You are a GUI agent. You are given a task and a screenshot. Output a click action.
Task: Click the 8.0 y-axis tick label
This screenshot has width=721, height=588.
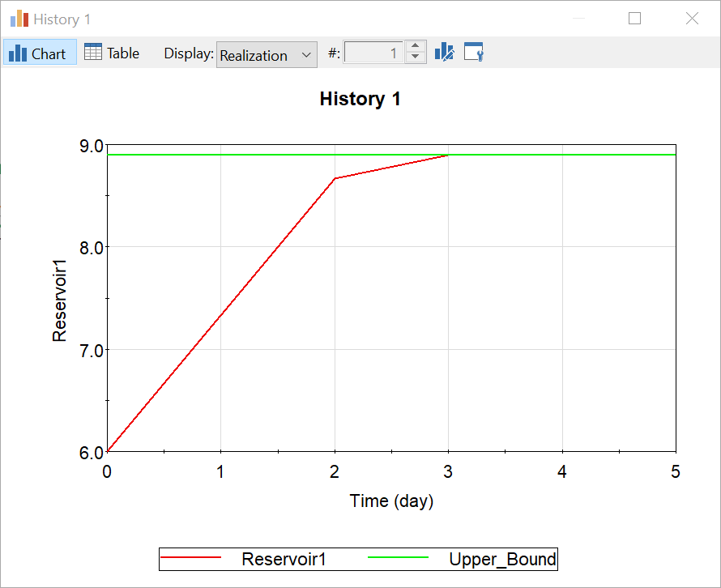tap(91, 249)
